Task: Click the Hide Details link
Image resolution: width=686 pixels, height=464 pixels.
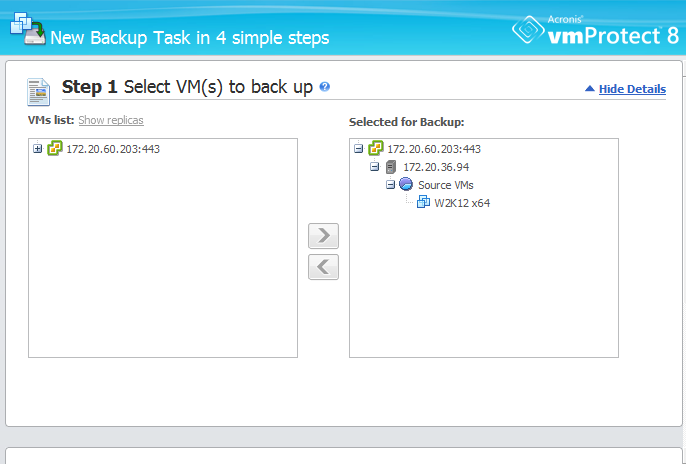Action: pos(632,89)
